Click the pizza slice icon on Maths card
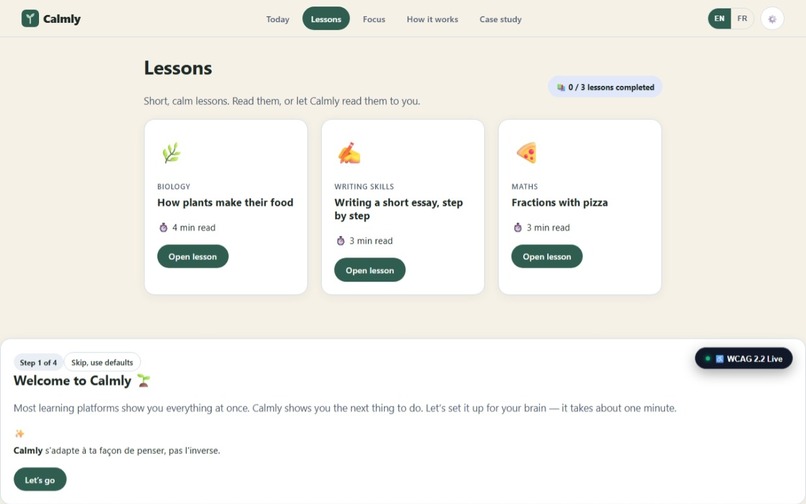This screenshot has height=504, width=806. click(x=526, y=153)
